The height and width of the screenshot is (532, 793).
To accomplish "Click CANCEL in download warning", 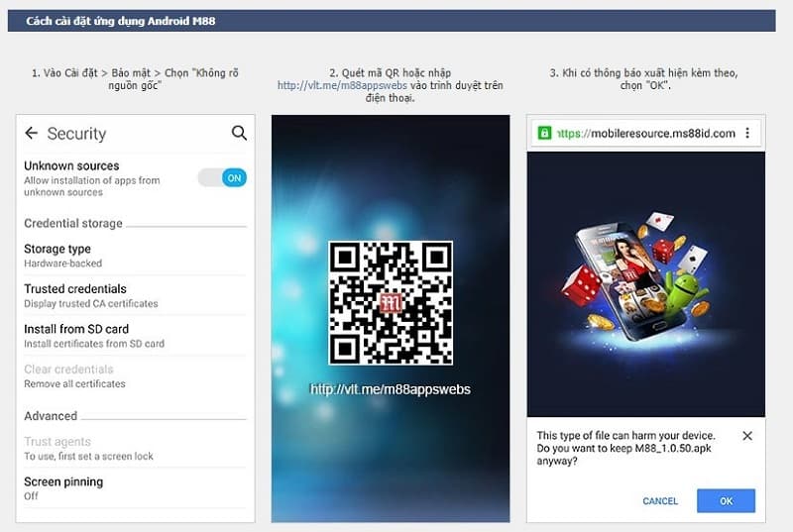I will [x=660, y=500].
